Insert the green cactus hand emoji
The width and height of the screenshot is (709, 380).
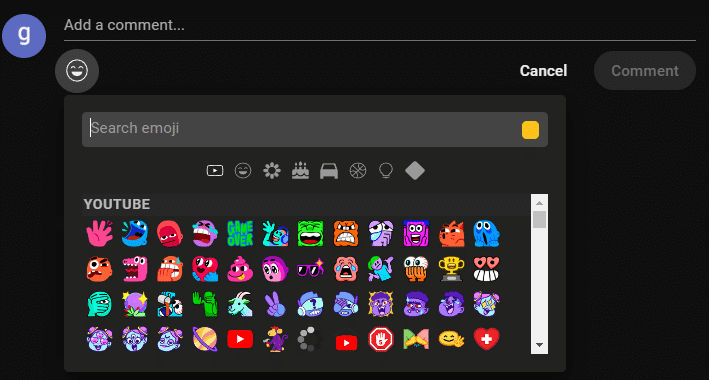205,304
